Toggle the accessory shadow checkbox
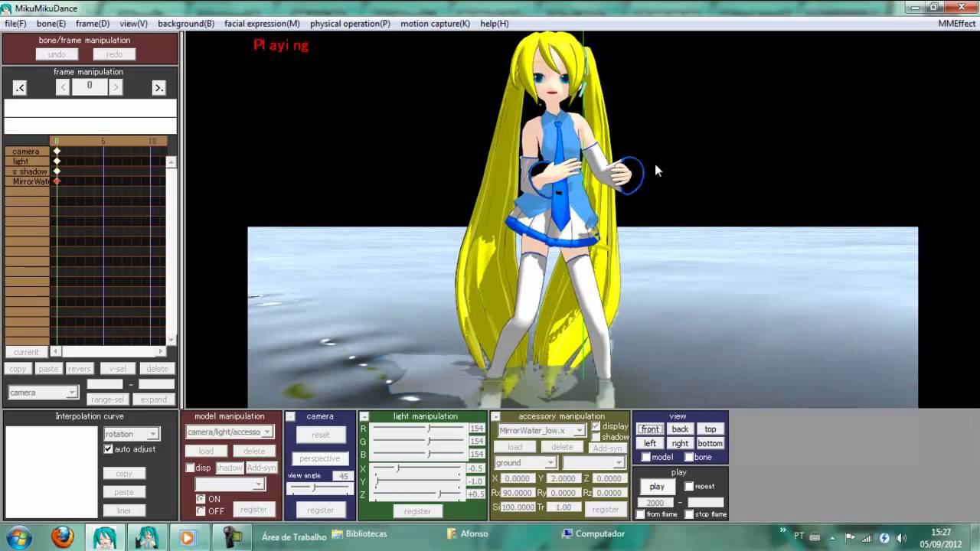980x551 pixels. 596,437
